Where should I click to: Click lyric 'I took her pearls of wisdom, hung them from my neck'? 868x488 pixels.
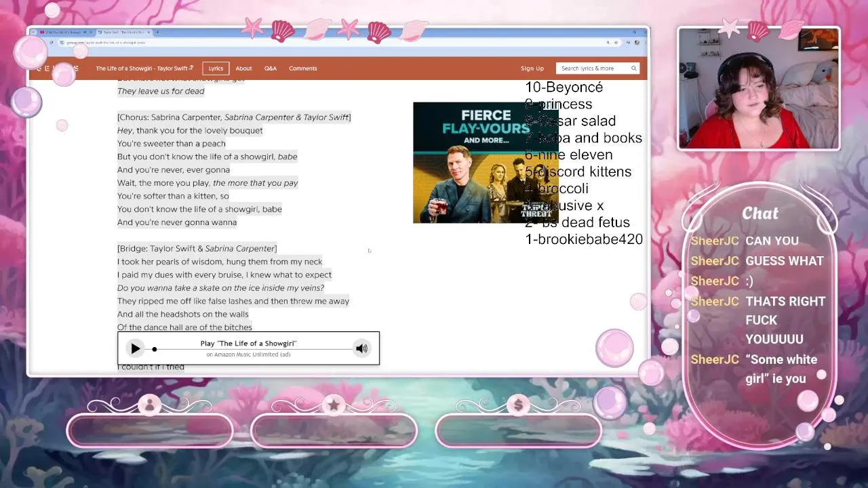(x=220, y=262)
